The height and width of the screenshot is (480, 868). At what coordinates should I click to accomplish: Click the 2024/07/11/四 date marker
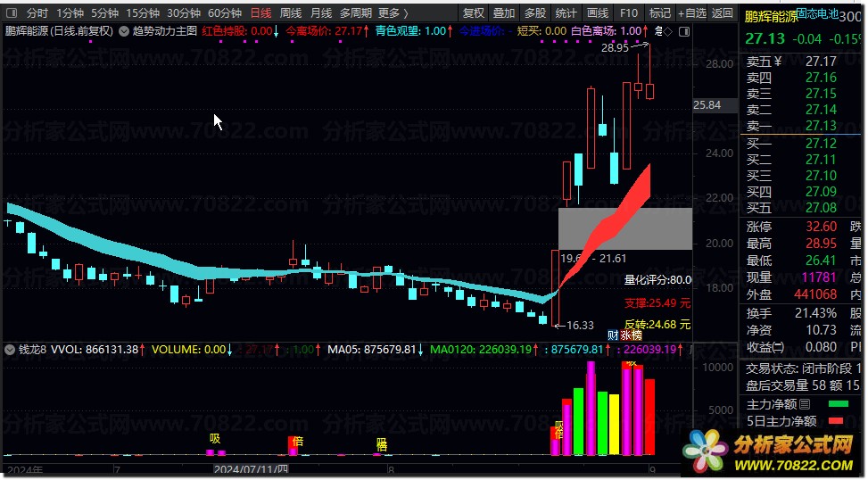252,469
